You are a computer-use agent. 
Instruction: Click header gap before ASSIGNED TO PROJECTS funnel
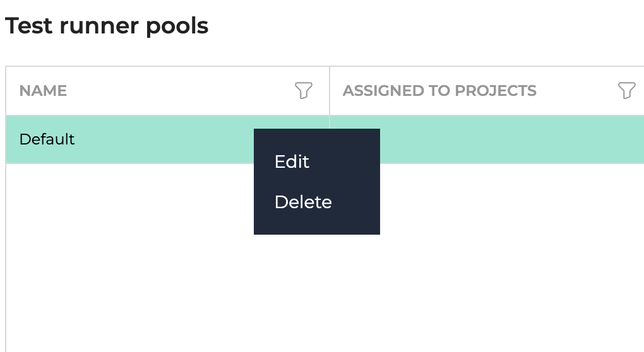[577, 91]
